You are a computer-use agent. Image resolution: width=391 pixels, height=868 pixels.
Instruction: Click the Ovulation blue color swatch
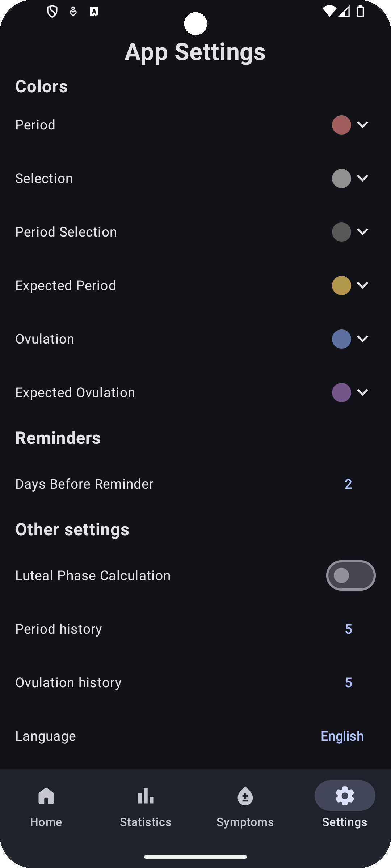pos(341,339)
